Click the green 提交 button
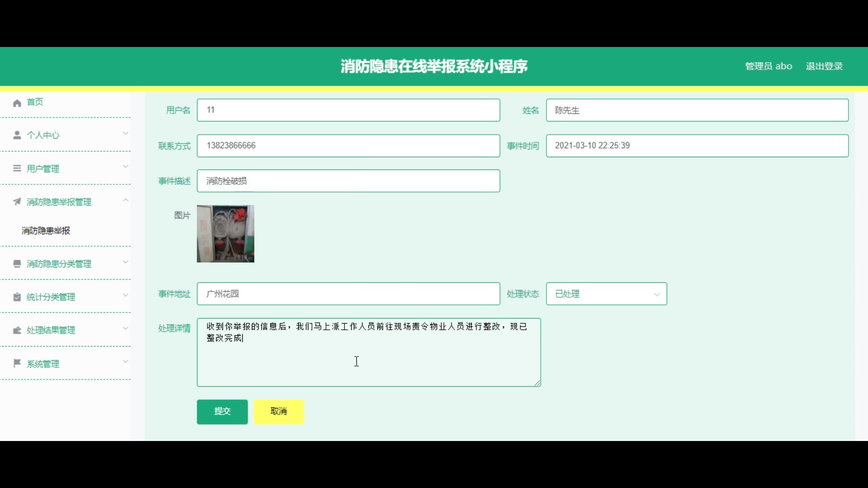Viewport: 868px width, 488px height. 222,411
